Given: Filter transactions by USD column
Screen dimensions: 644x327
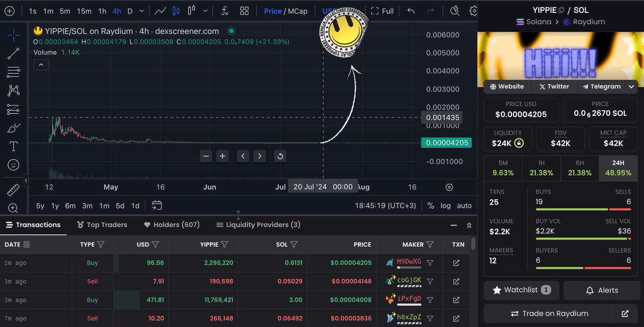Looking at the screenshot, I should pos(155,244).
